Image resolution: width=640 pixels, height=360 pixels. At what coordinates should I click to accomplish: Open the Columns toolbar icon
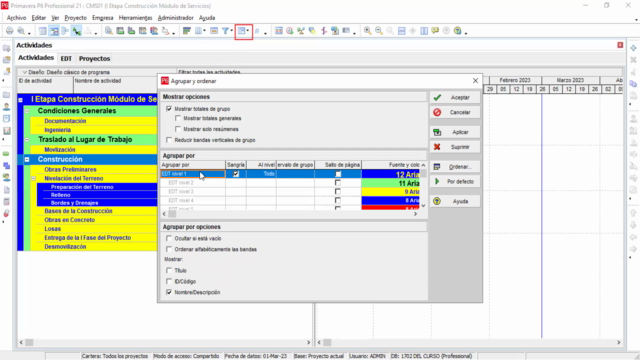(x=198, y=31)
